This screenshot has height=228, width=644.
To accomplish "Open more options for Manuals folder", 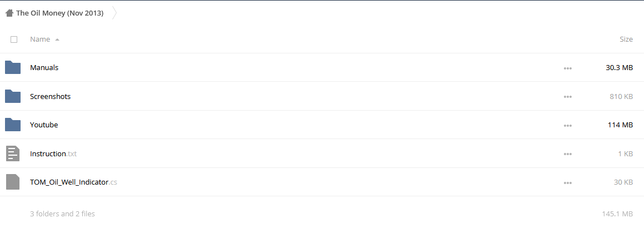I will click(x=568, y=68).
